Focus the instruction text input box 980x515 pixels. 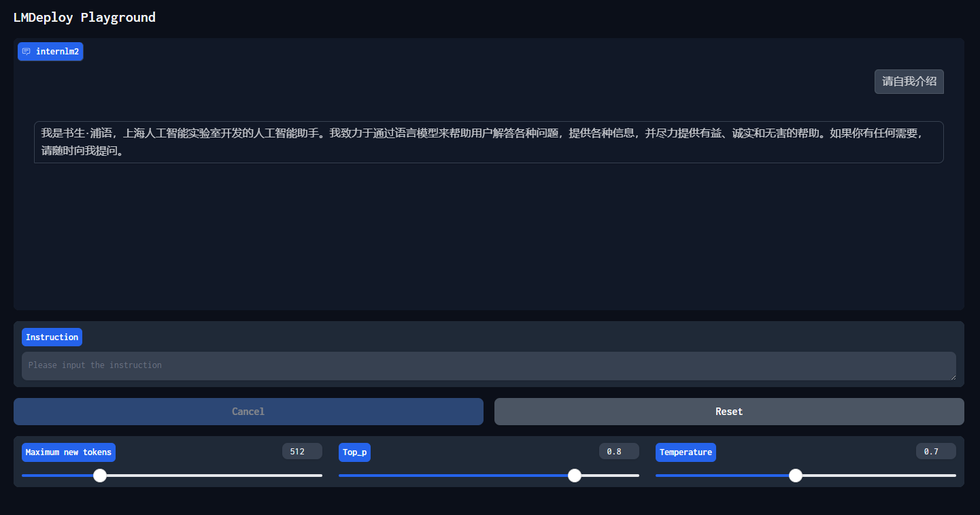coord(488,365)
